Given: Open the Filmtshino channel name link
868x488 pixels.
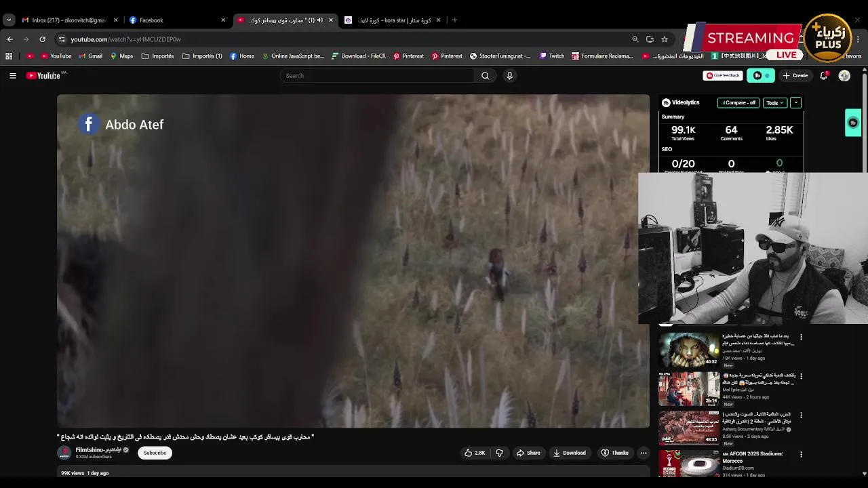Looking at the screenshot, I should coord(98,450).
